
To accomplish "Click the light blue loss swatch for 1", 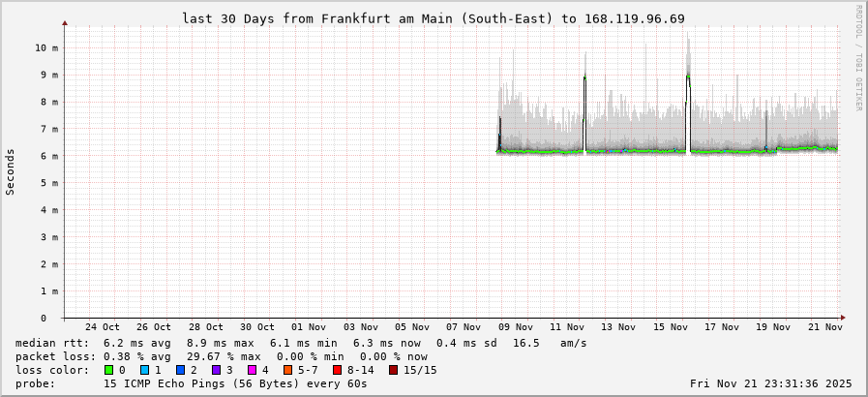I will pyautogui.click(x=144, y=370).
